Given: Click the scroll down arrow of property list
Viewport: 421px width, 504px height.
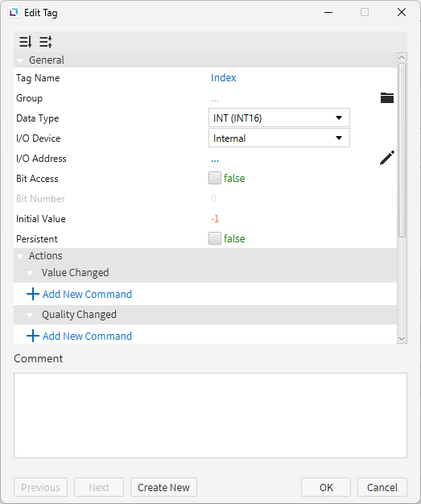Looking at the screenshot, I should [x=402, y=338].
